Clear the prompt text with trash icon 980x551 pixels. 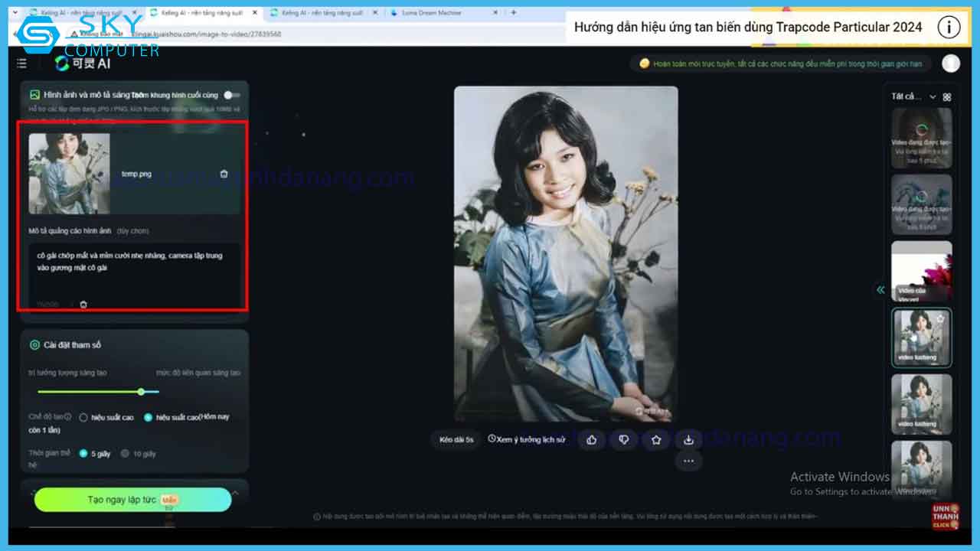click(x=83, y=304)
